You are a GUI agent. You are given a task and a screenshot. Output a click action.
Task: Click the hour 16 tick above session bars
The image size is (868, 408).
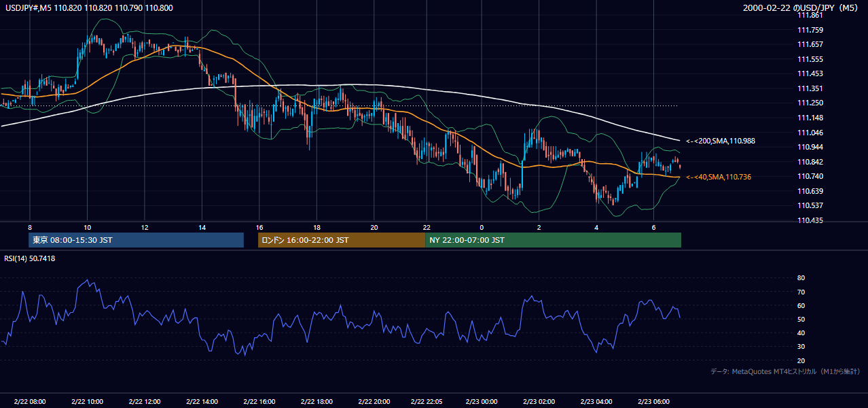coord(259,227)
